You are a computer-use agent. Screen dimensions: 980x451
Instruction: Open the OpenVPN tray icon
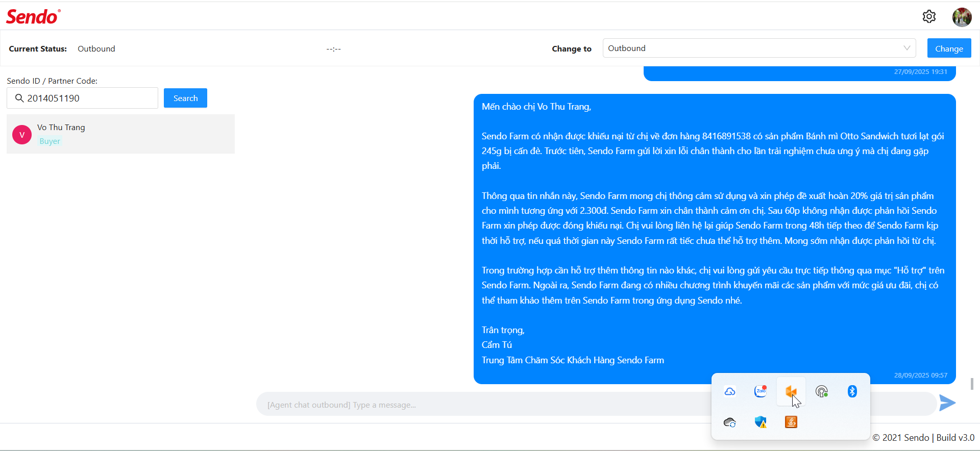[822, 391]
